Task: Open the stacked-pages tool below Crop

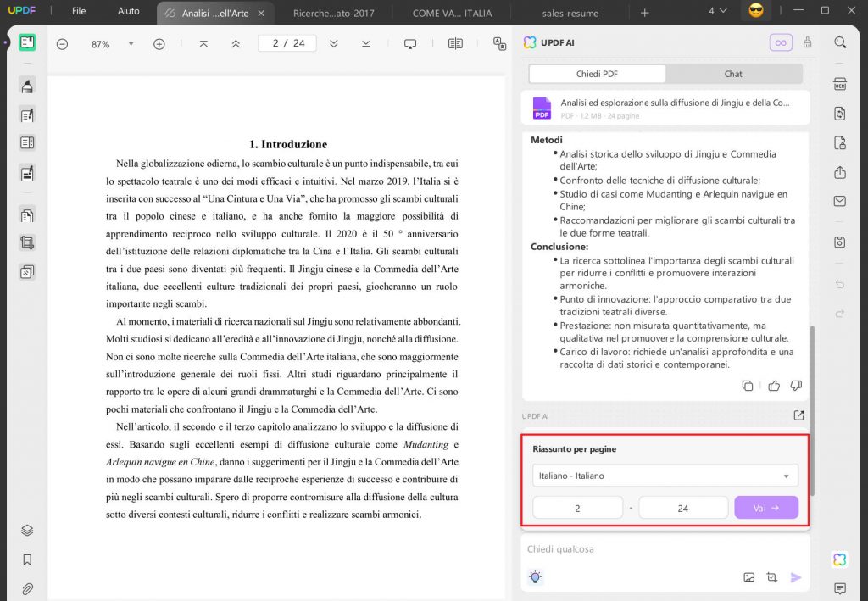Action: point(27,272)
